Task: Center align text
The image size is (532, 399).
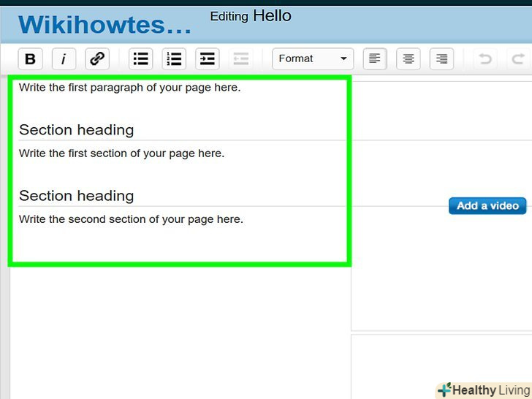Action: (x=408, y=59)
